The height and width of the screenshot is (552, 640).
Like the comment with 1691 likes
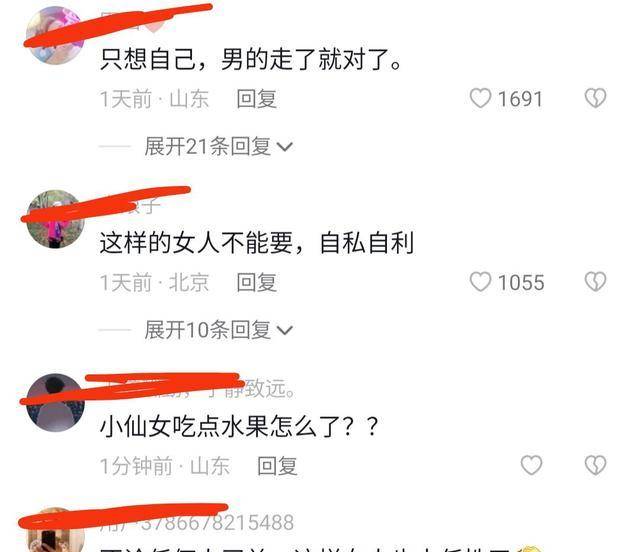(x=480, y=98)
